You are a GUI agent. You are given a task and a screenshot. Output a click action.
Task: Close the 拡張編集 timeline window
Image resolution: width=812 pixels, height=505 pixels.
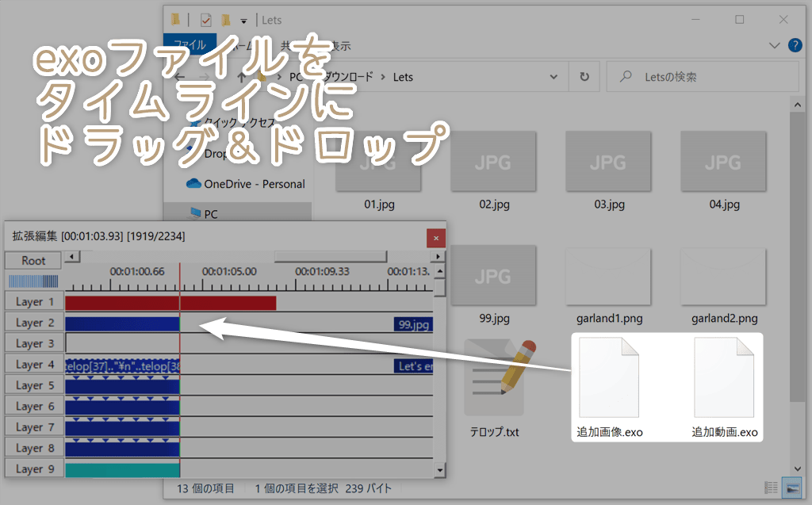click(x=435, y=237)
